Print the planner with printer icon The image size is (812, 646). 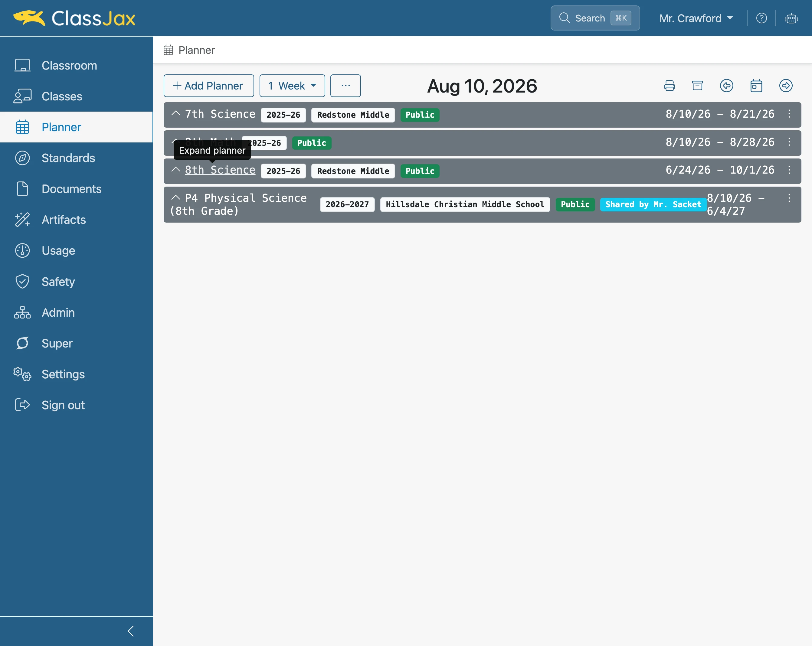669,86
